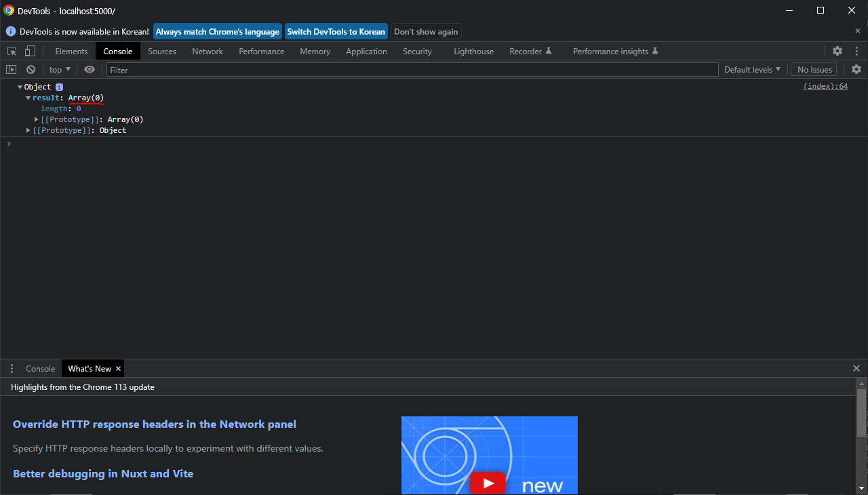Open DevTools settings gear in main tab bar
Image resolution: width=868 pixels, height=495 pixels.
click(837, 52)
